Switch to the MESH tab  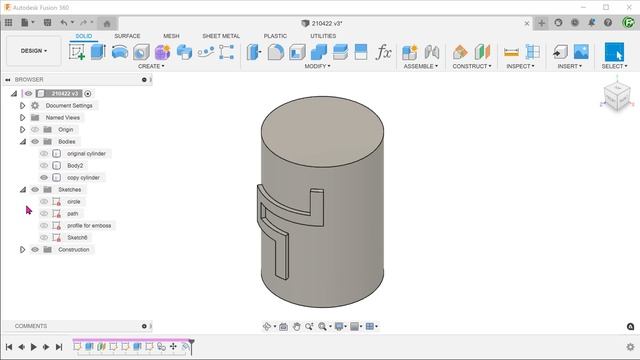(x=171, y=36)
